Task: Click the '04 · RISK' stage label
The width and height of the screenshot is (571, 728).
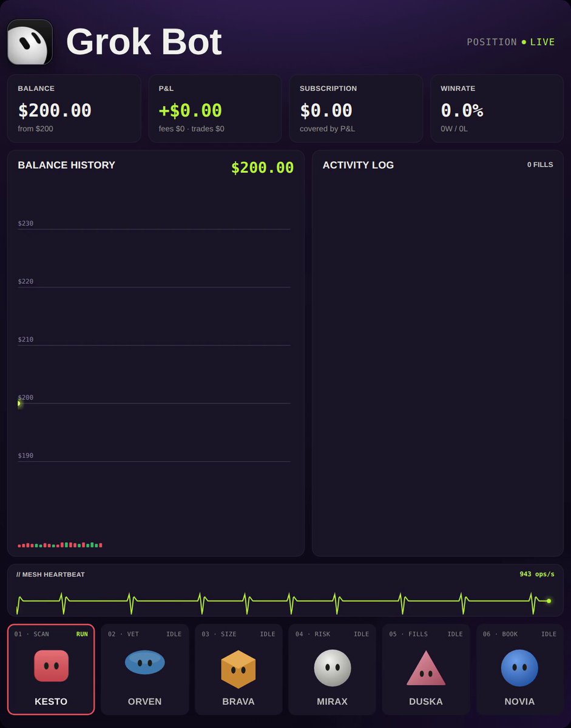Action: click(313, 634)
